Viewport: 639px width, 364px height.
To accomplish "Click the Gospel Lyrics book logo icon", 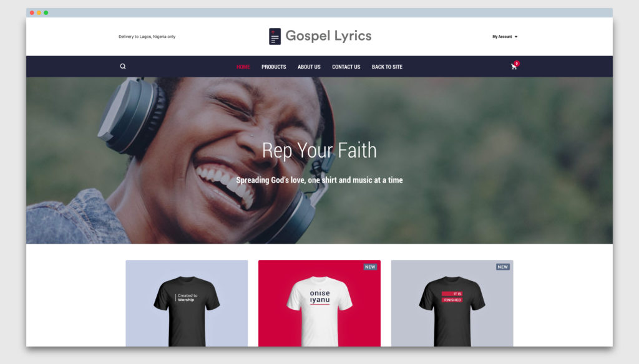I will point(275,36).
